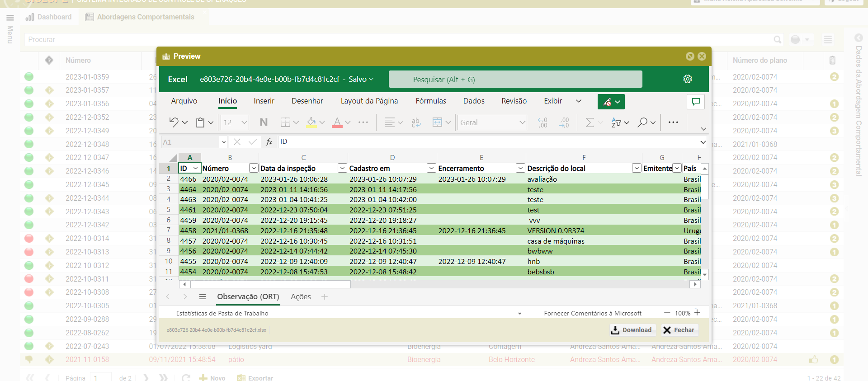This screenshot has height=381, width=868.
Task: Click the decrease decimal places icon
Action: click(542, 122)
